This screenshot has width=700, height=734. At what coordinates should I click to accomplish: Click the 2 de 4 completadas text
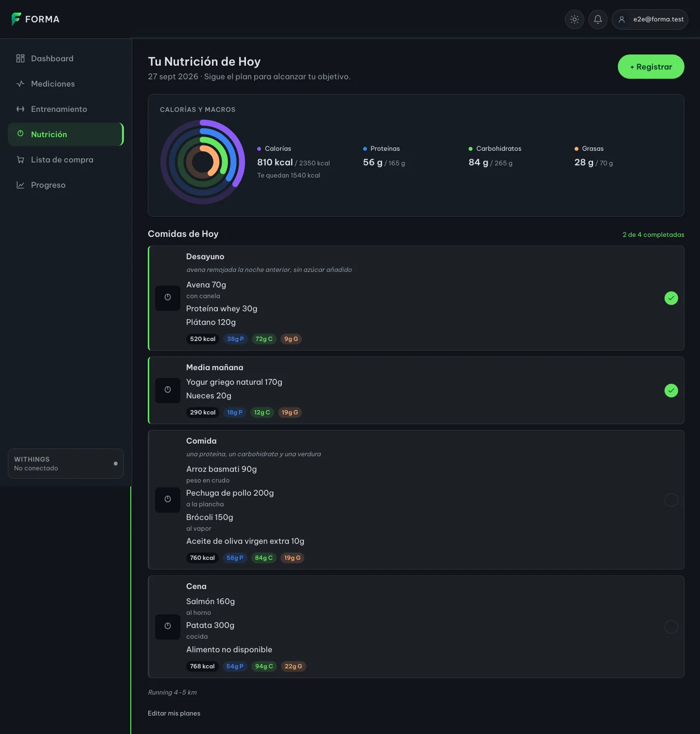653,234
